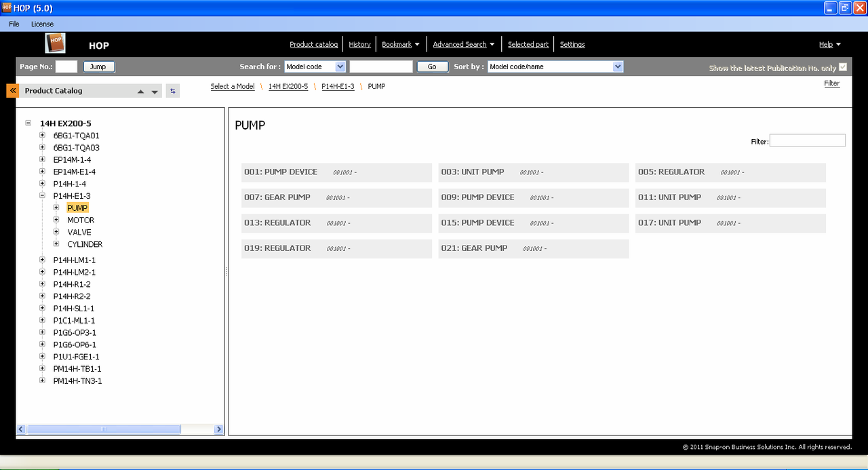This screenshot has width=868, height=470.
Task: Go to 14H EX200-5 breadcrumb
Action: (288, 87)
